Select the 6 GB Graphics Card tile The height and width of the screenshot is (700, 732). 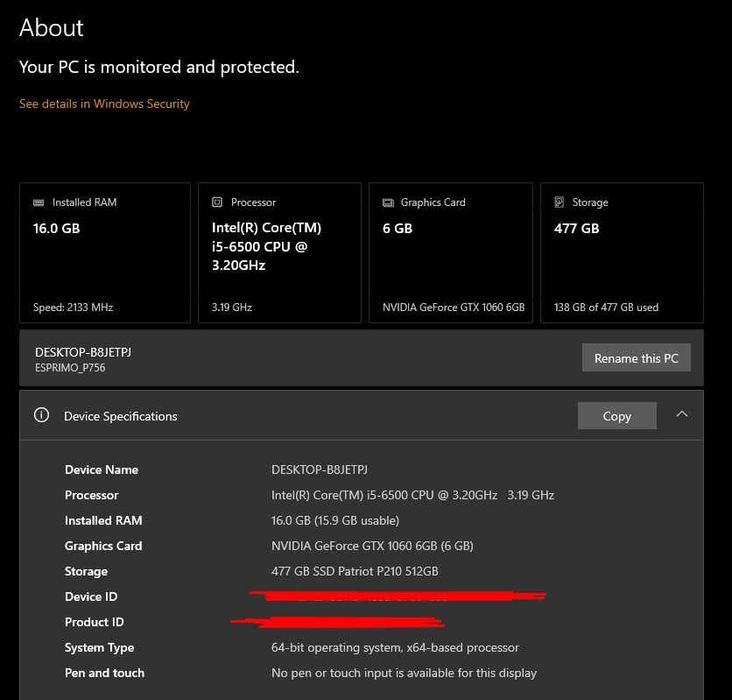coord(450,253)
